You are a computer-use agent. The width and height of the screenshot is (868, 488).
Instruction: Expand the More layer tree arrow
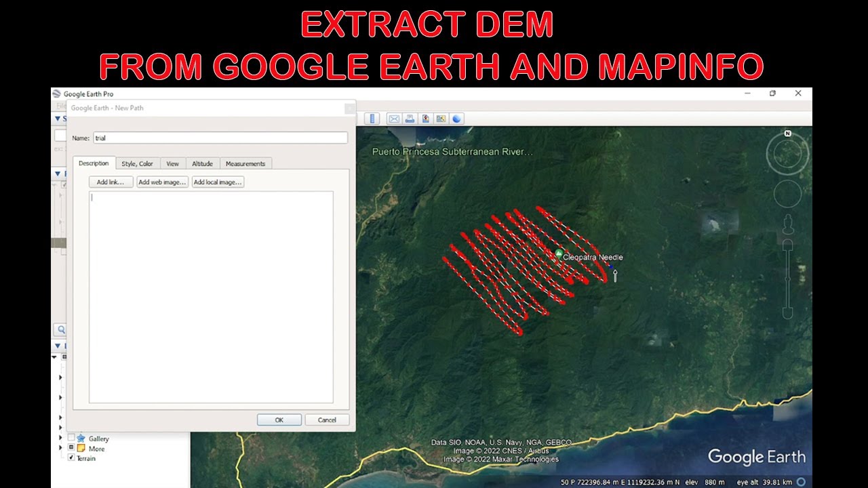(x=61, y=448)
